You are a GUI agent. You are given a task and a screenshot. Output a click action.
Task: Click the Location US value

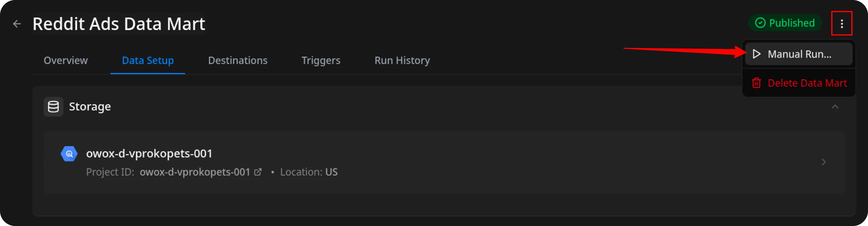tap(331, 172)
